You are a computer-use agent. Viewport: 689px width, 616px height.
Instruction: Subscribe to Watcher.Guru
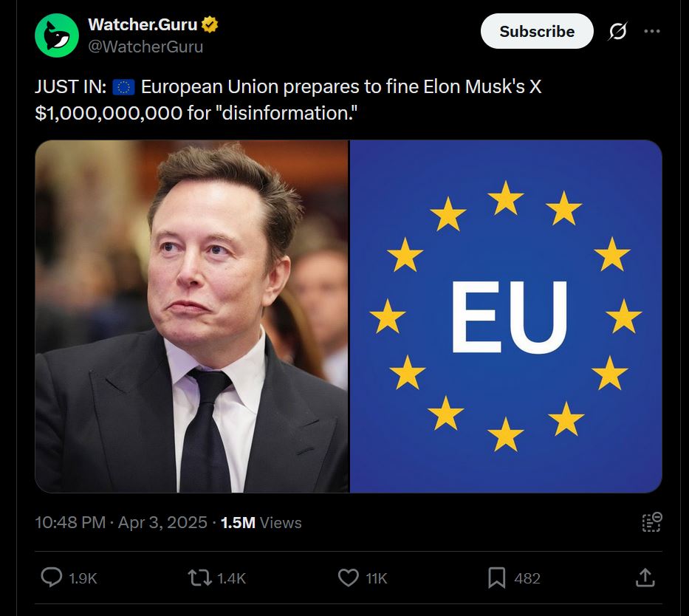point(537,31)
